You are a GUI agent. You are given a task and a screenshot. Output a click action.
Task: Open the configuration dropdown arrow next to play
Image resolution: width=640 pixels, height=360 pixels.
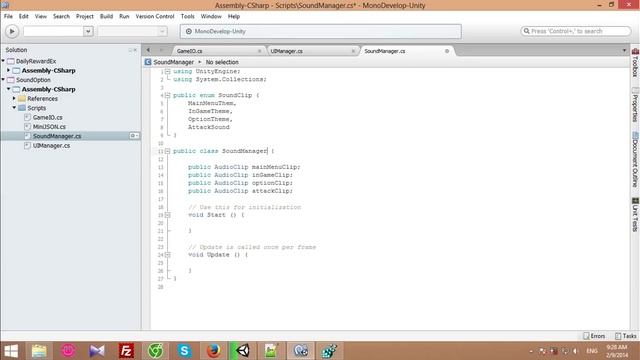pyautogui.click(x=88, y=31)
